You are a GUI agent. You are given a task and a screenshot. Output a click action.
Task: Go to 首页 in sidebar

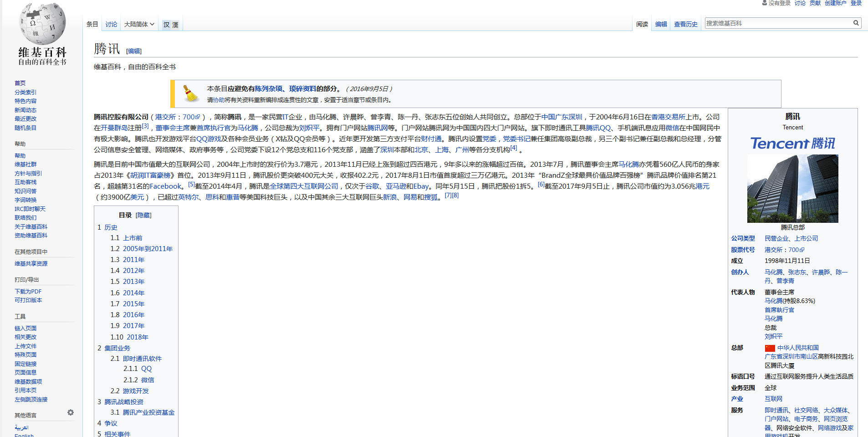[20, 83]
